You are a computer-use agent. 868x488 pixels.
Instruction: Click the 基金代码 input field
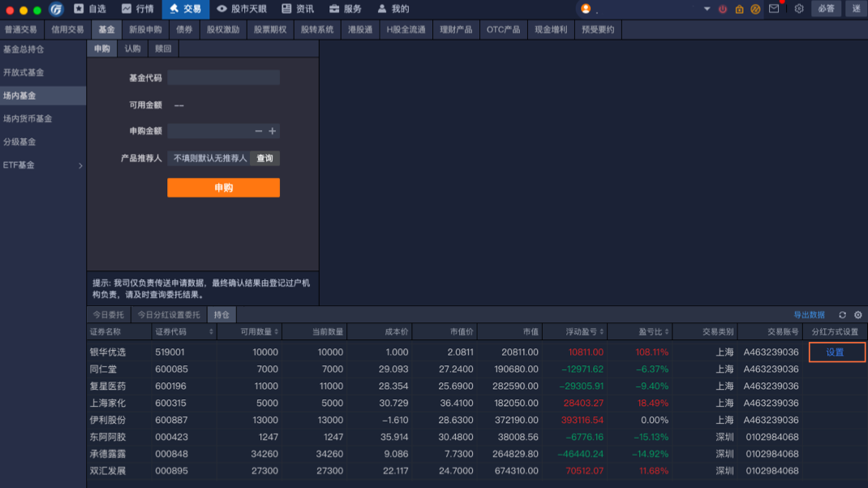(x=223, y=78)
